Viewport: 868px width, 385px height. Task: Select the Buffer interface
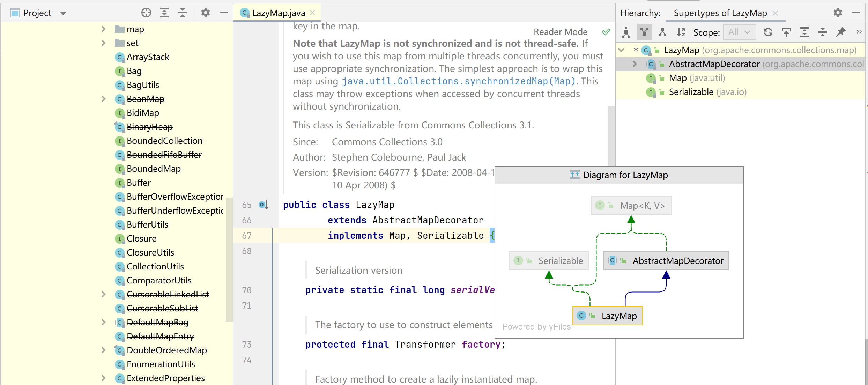pyautogui.click(x=139, y=183)
